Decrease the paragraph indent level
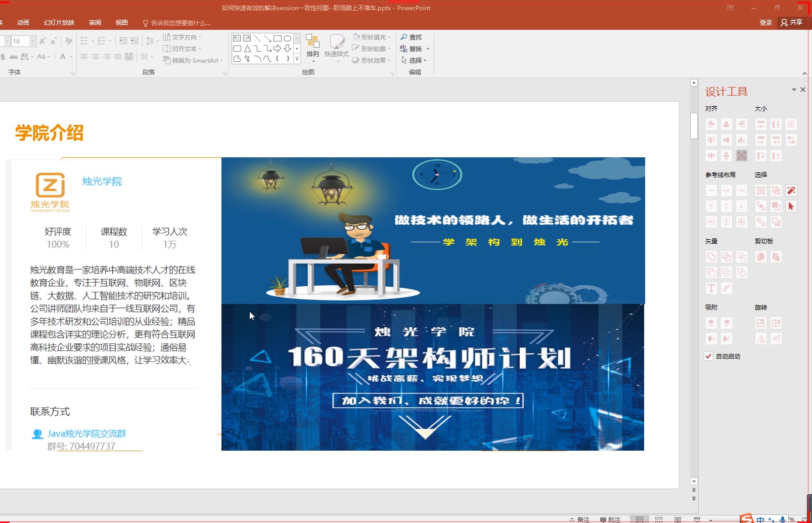This screenshot has width=812, height=523. [123, 41]
